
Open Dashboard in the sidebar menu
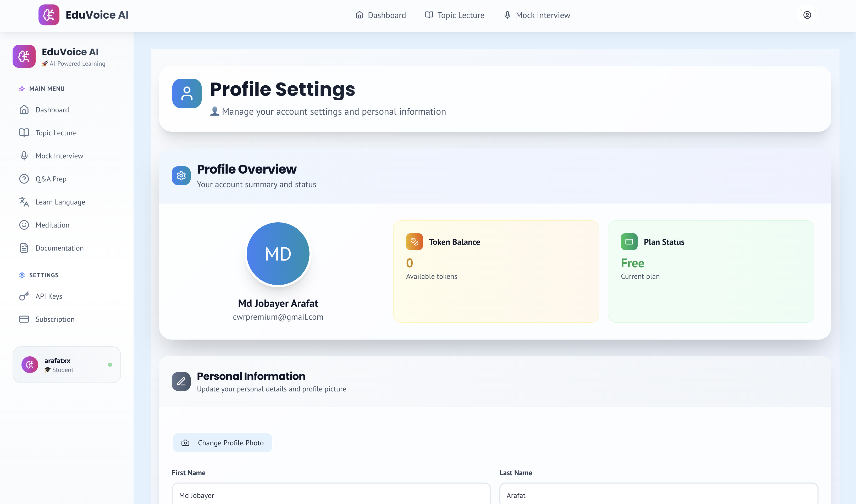click(x=52, y=110)
